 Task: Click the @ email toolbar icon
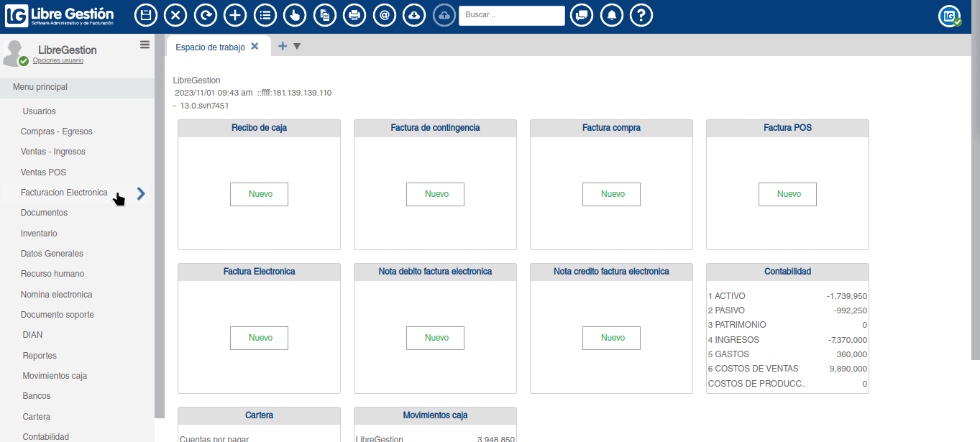[x=385, y=15]
